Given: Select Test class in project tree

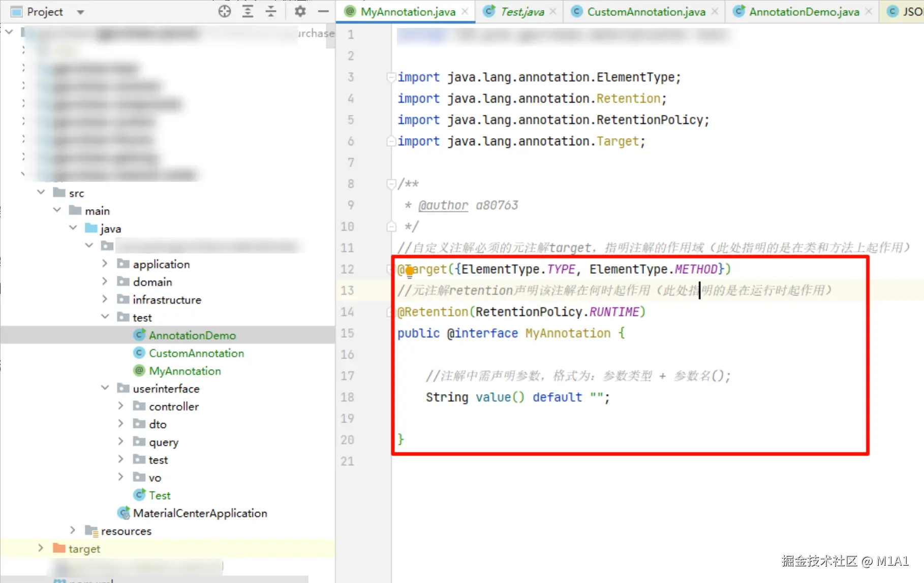Looking at the screenshot, I should pos(160,495).
